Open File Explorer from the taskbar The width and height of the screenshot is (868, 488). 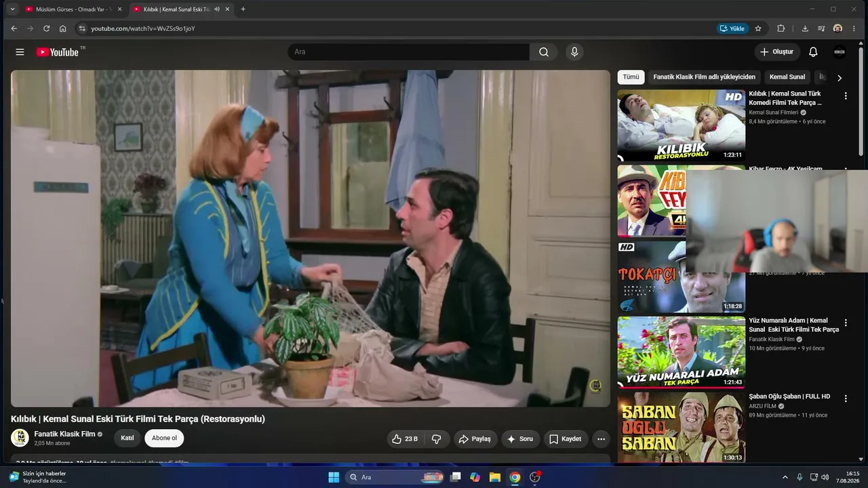click(x=495, y=477)
